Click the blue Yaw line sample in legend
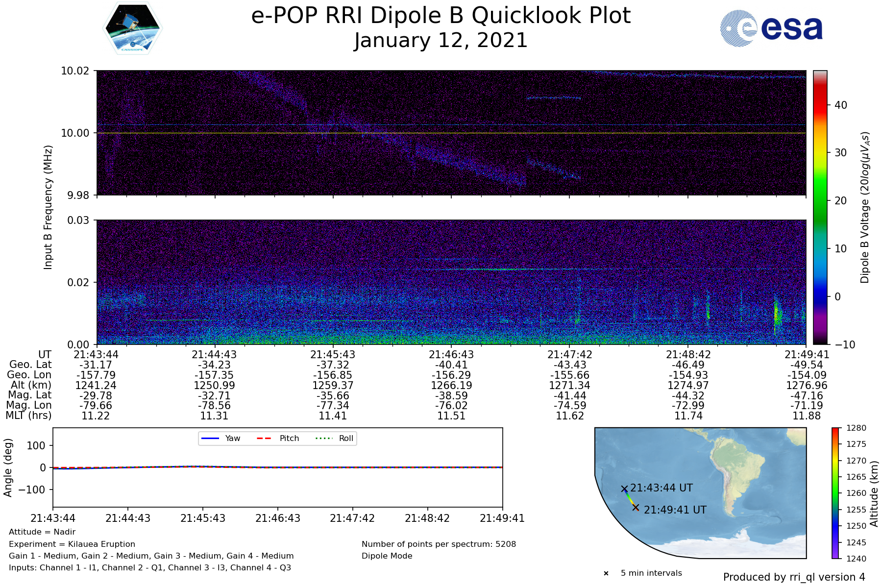This screenshot has width=882, height=588. [210, 438]
